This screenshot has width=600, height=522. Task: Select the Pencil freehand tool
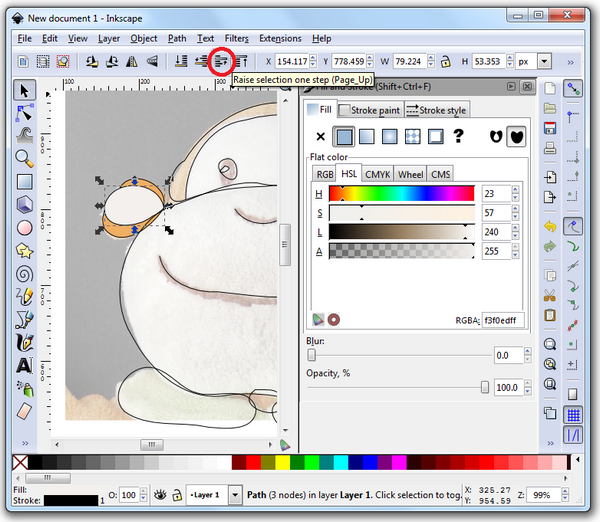[x=24, y=297]
